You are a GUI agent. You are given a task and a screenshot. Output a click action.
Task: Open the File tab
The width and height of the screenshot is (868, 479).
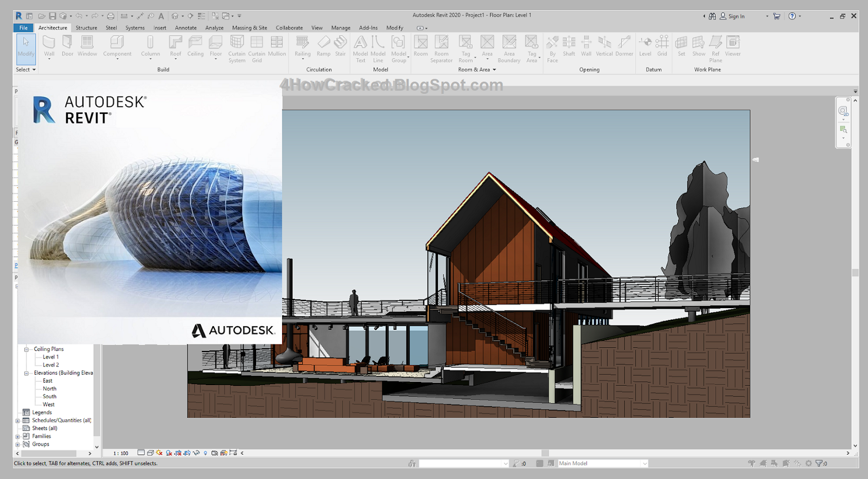point(23,28)
